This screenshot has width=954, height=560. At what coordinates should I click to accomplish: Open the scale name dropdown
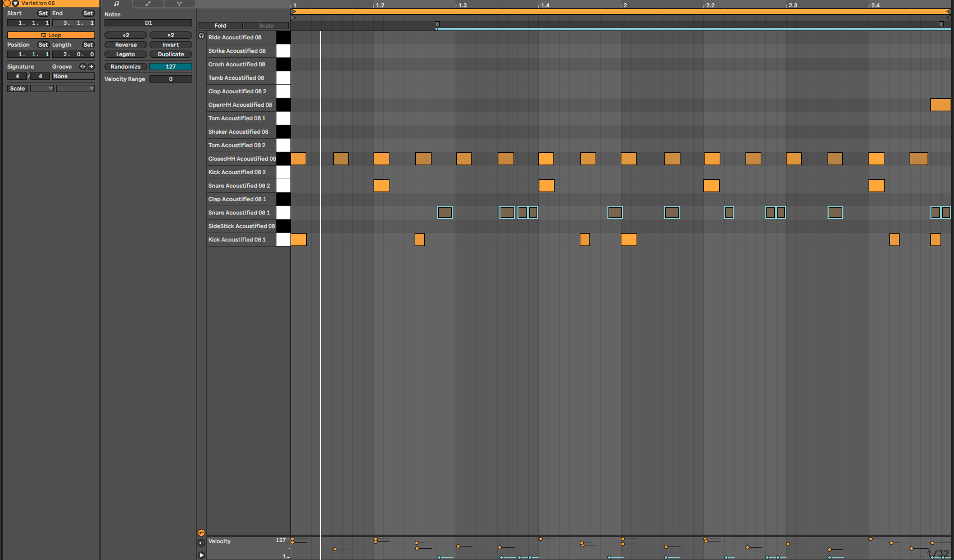pos(75,88)
